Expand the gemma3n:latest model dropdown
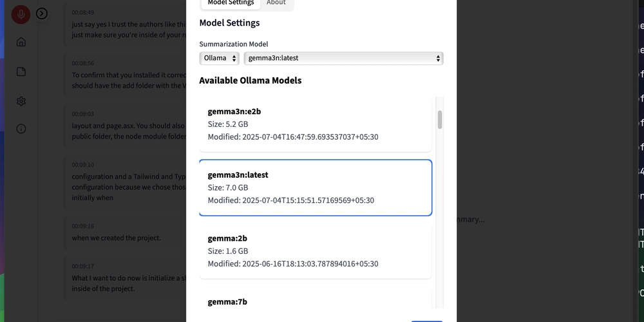This screenshot has width=644, height=322. pyautogui.click(x=343, y=58)
